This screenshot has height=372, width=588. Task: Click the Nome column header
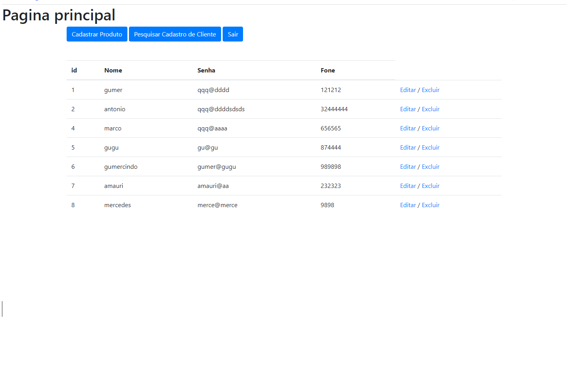pyautogui.click(x=113, y=70)
